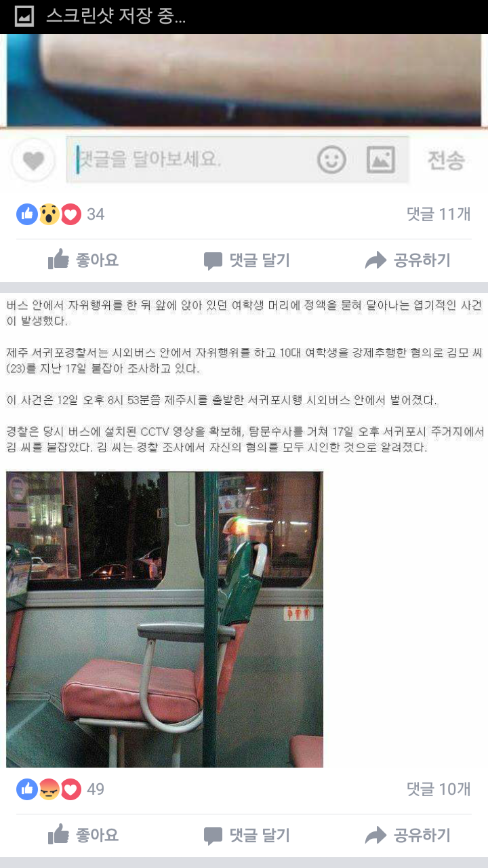Share second post via 공유하기
This screenshot has width=488, height=868.
[407, 835]
